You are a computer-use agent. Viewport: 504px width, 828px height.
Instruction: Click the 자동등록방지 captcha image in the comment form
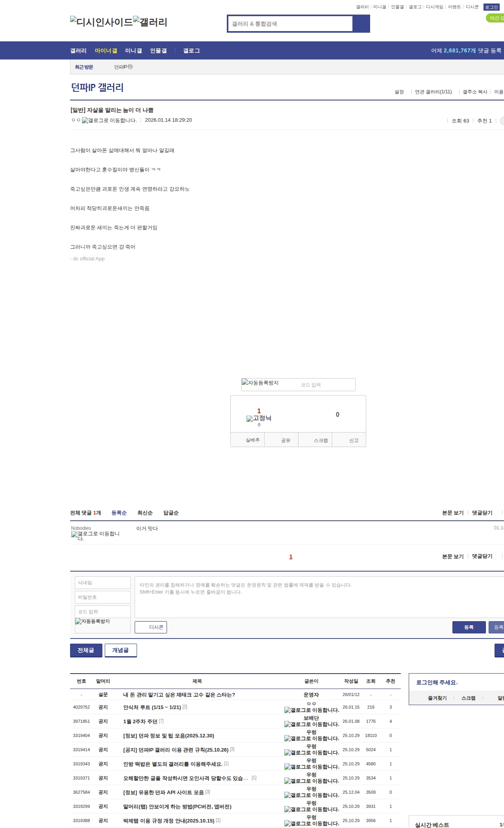[x=93, y=621]
